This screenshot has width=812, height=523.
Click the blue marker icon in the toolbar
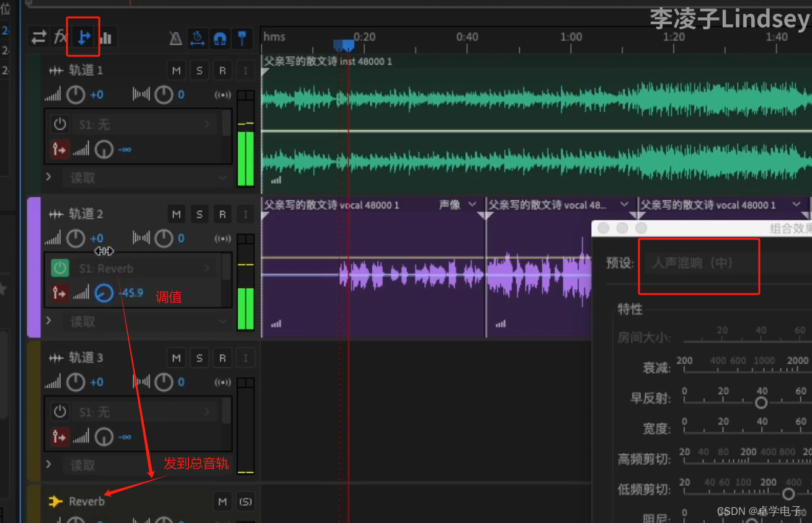243,38
